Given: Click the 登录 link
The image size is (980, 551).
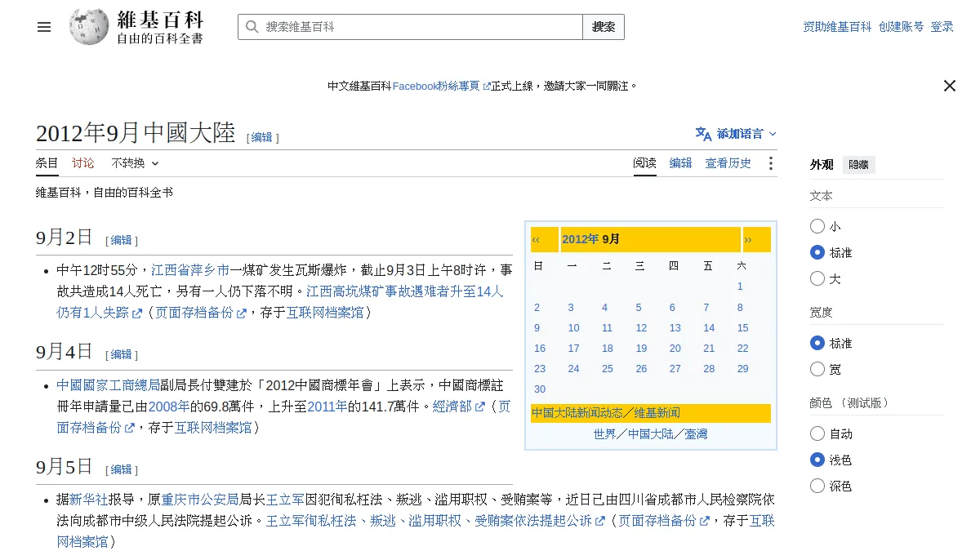Looking at the screenshot, I should pyautogui.click(x=942, y=27).
